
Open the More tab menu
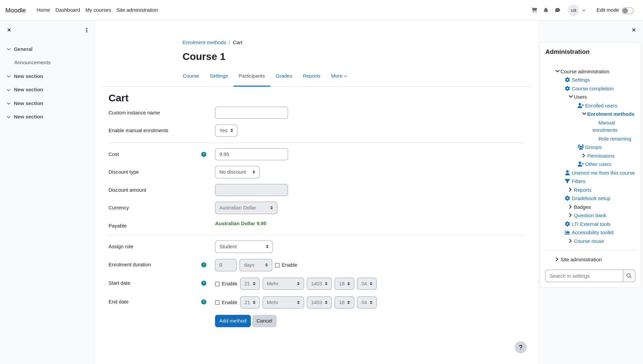pos(339,76)
